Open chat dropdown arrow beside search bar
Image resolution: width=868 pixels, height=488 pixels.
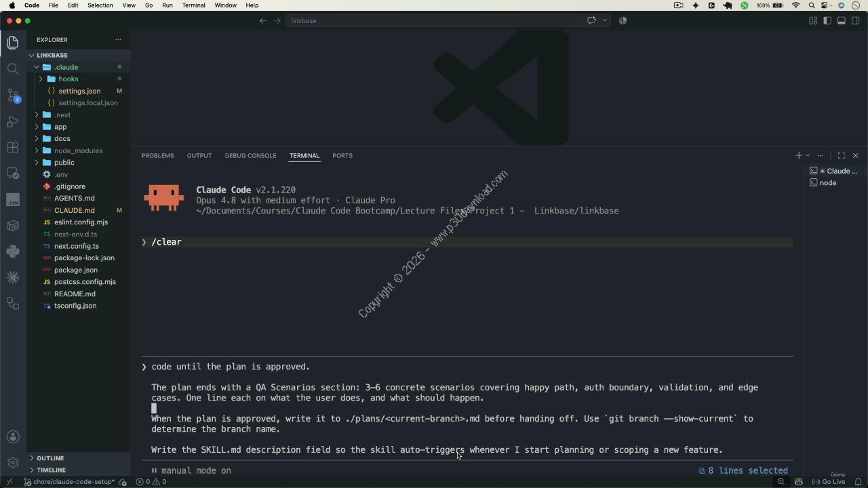(605, 20)
